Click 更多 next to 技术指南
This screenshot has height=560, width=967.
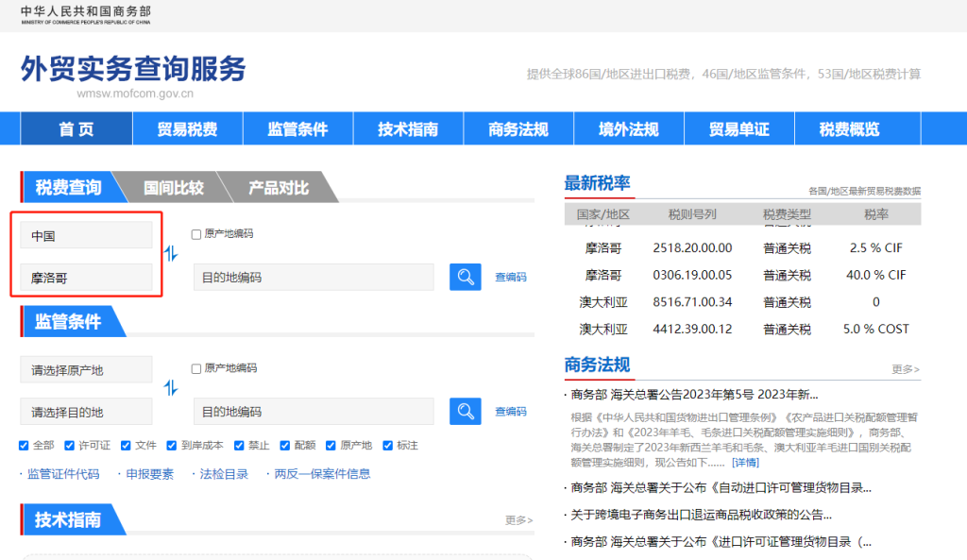[518, 520]
